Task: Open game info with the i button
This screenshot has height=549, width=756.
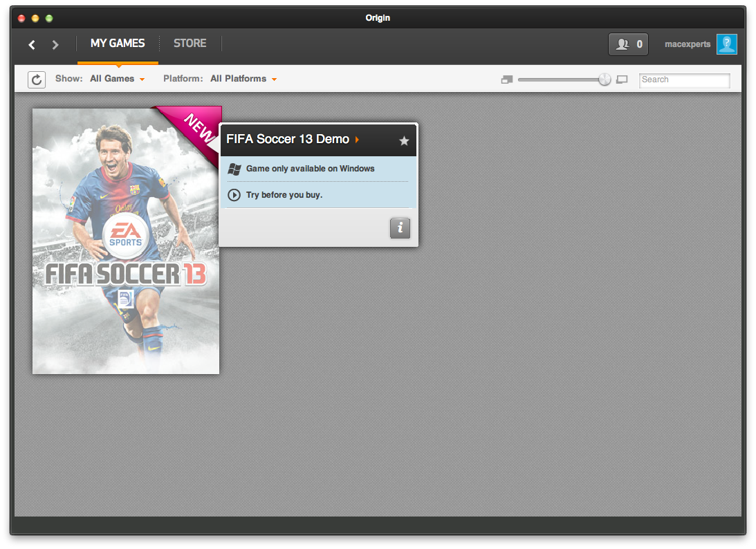Action: (x=400, y=228)
